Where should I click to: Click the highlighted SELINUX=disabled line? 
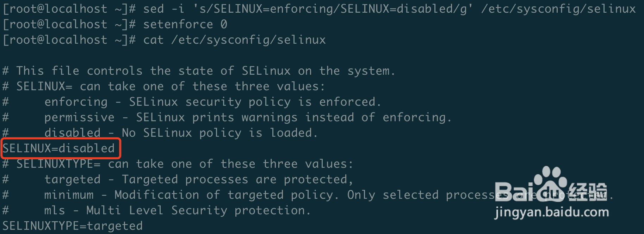coord(58,148)
